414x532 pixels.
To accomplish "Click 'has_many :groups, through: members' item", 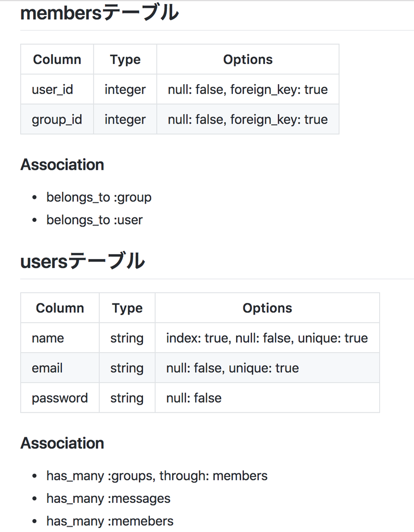I will tap(157, 476).
